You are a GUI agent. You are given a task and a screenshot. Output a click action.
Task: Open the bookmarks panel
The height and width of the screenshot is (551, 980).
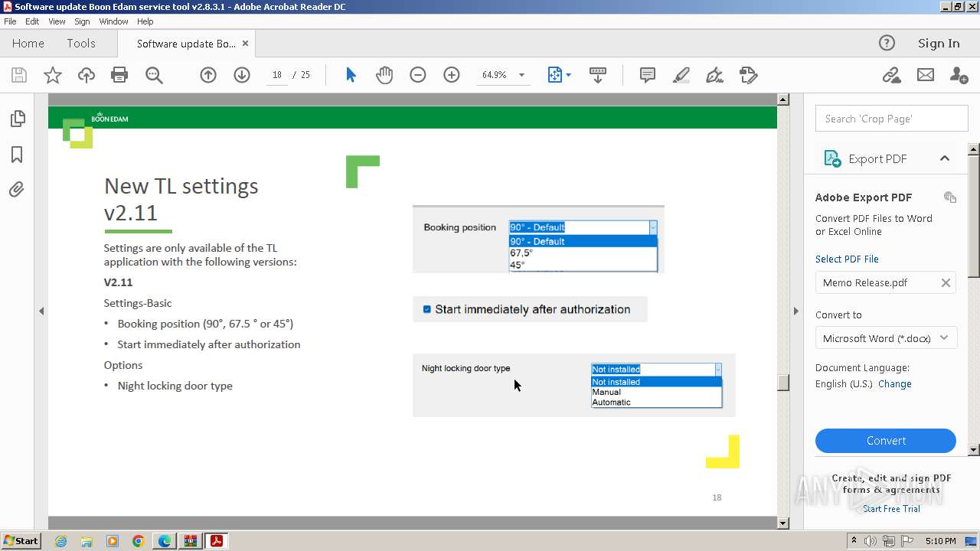click(17, 155)
